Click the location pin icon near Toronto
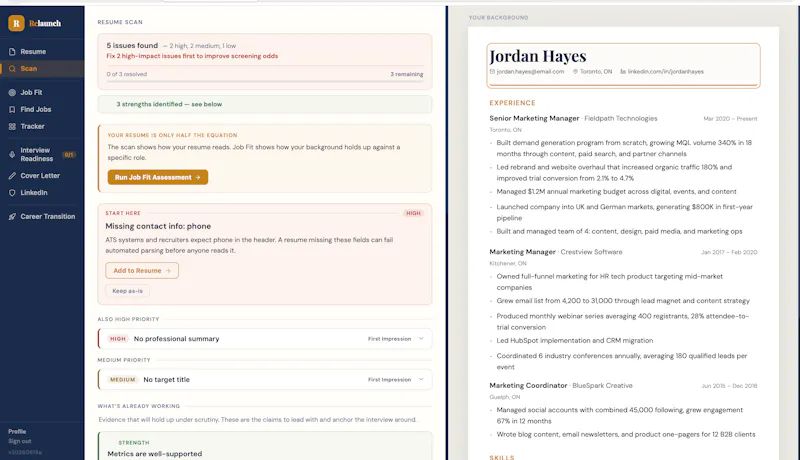Viewport: 800px width, 460px height. [576, 71]
